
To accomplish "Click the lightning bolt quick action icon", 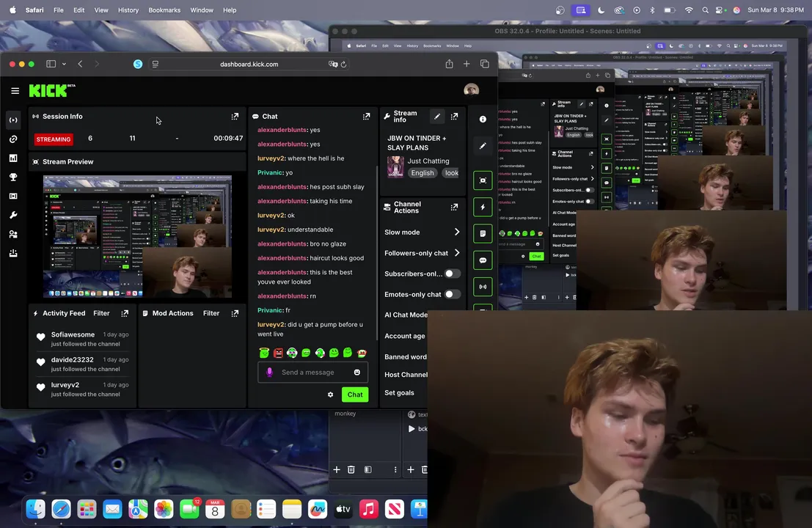I will click(x=483, y=207).
